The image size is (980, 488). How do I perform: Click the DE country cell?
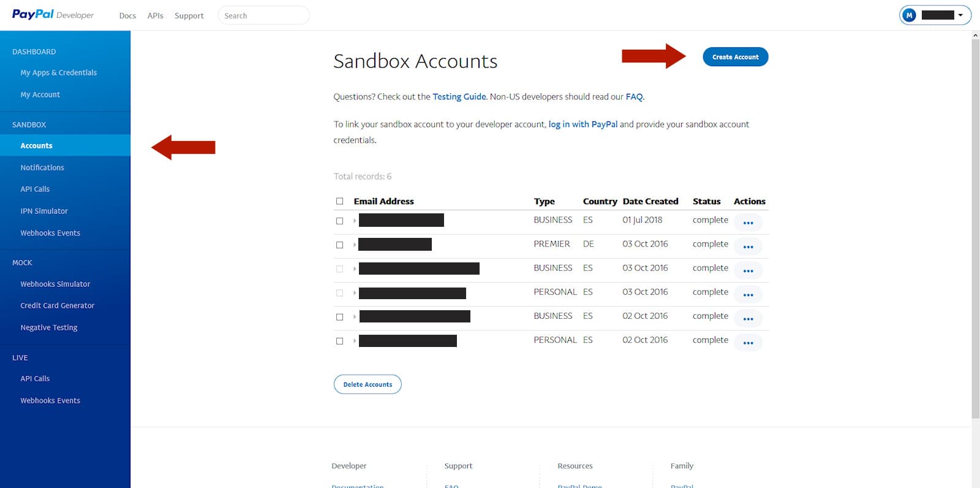588,244
